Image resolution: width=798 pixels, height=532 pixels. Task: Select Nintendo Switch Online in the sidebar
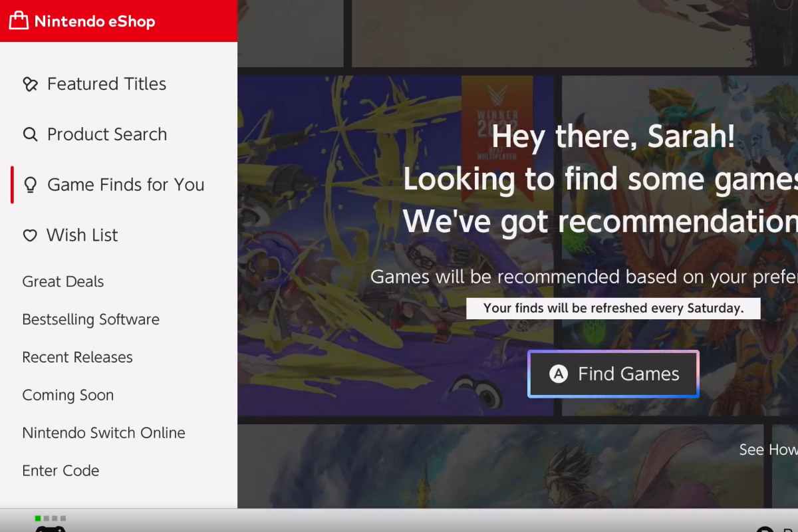click(x=104, y=433)
